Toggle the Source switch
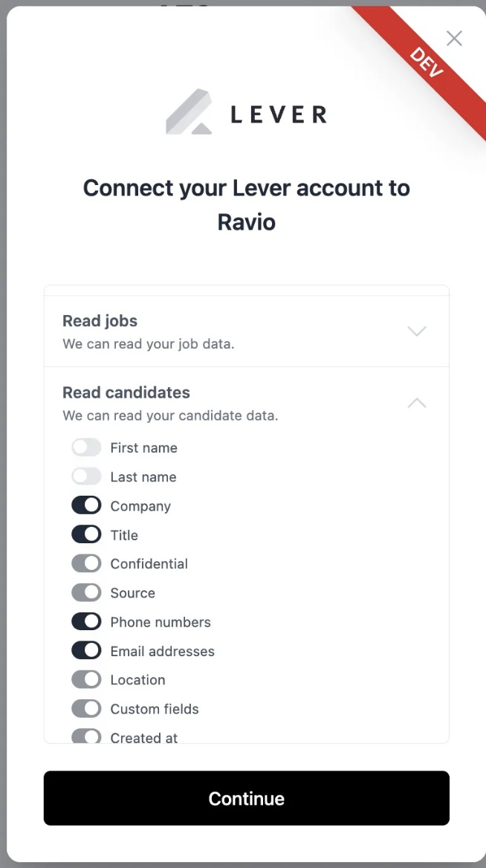 tap(86, 592)
